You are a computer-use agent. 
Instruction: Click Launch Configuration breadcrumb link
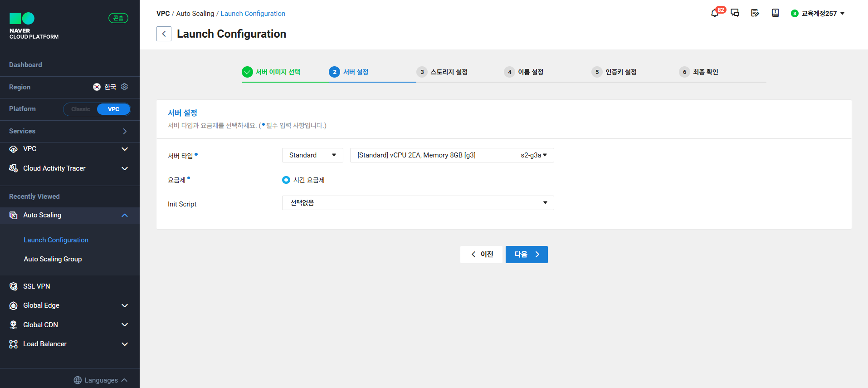coord(253,14)
